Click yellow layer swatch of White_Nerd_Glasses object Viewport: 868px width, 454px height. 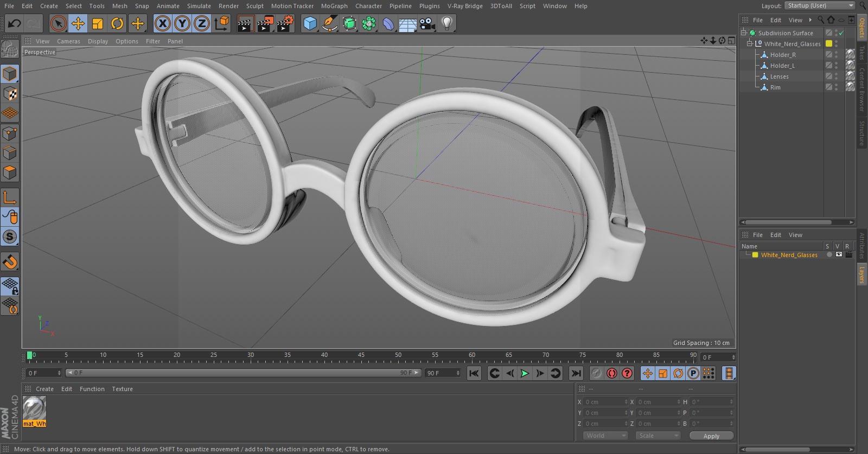(829, 43)
